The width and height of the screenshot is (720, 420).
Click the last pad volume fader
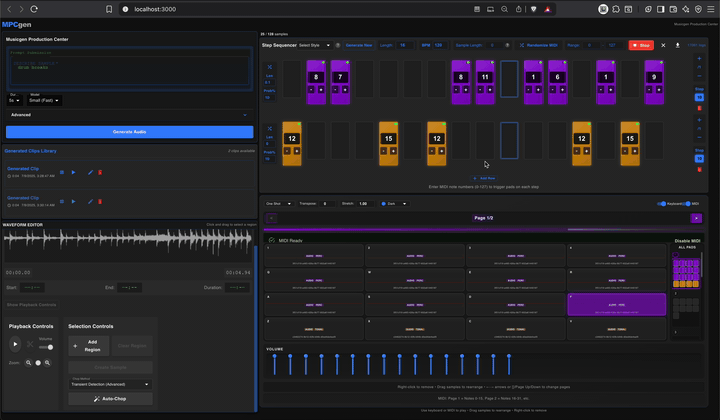[509, 364]
